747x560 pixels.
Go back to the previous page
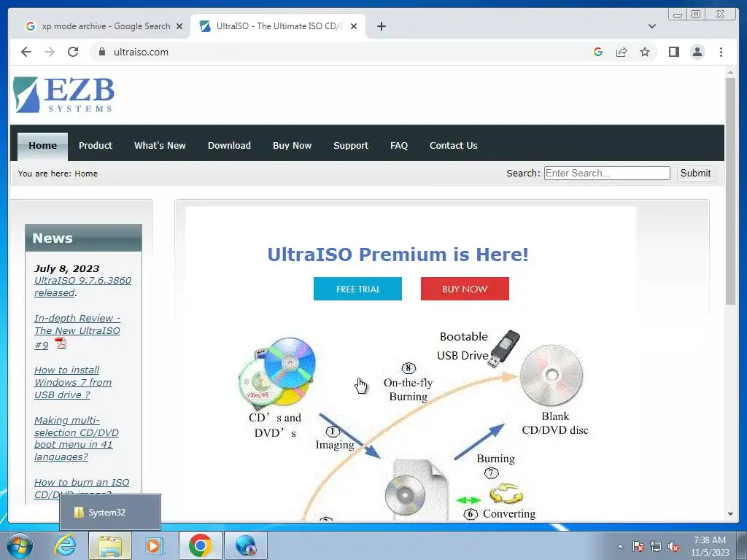26,52
